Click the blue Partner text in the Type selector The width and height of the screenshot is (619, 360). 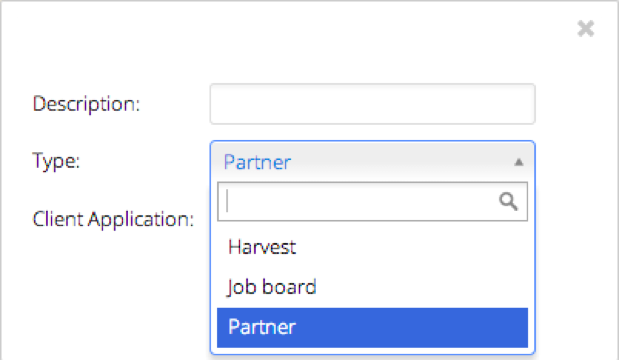[x=257, y=162]
